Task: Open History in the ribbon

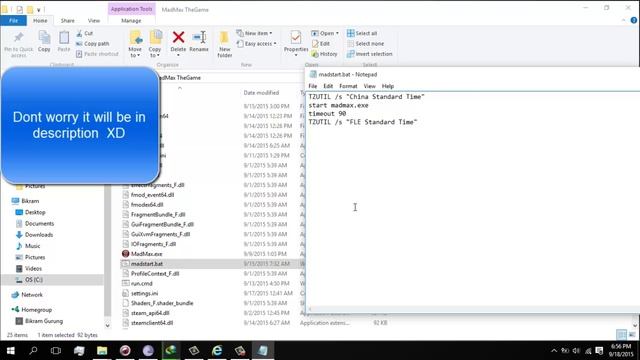Action: point(324,54)
